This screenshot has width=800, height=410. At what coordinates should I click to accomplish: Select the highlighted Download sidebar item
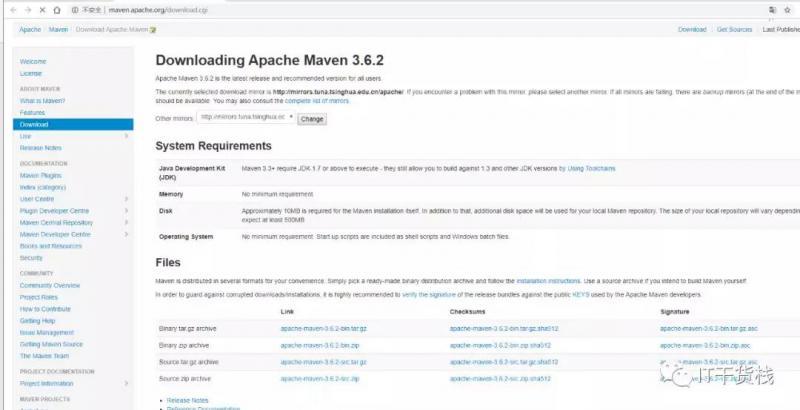(x=73, y=124)
